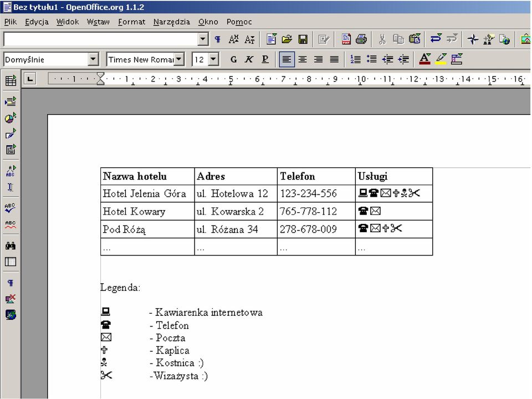The image size is (532, 399).
Task: Click the Edit AutoText icon
Action: pos(11,171)
